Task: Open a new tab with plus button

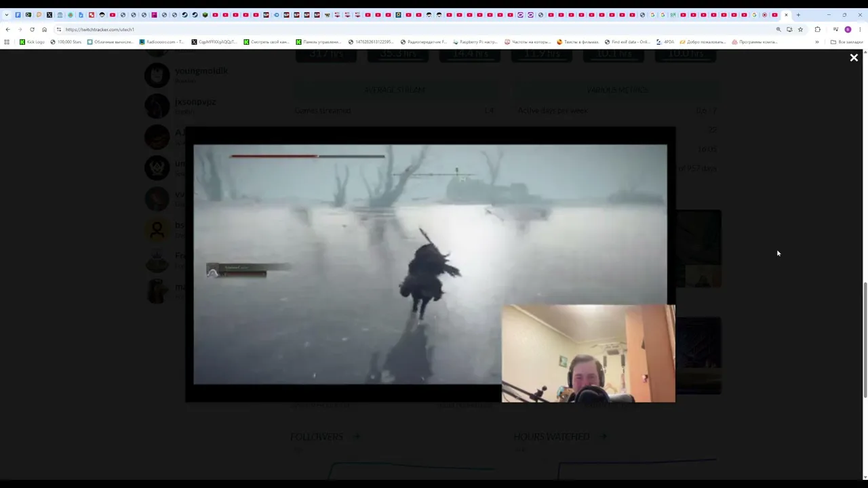Action: click(798, 15)
